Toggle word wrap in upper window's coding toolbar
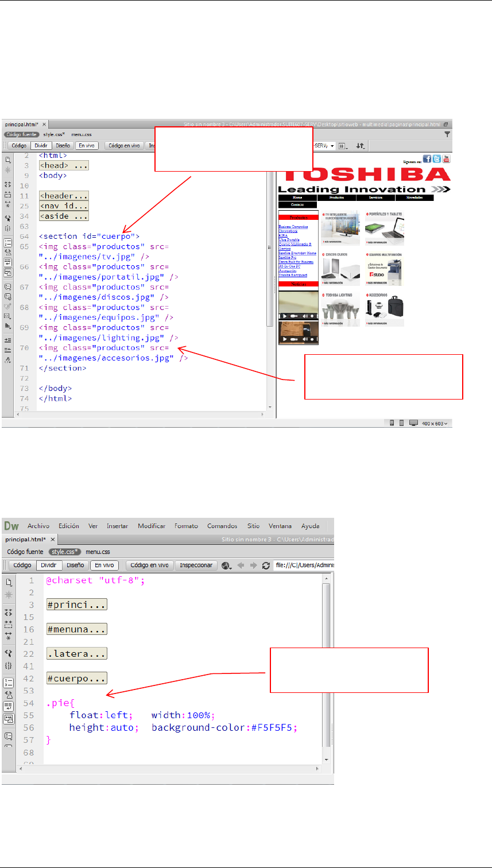492x868 pixels. (x=8, y=262)
